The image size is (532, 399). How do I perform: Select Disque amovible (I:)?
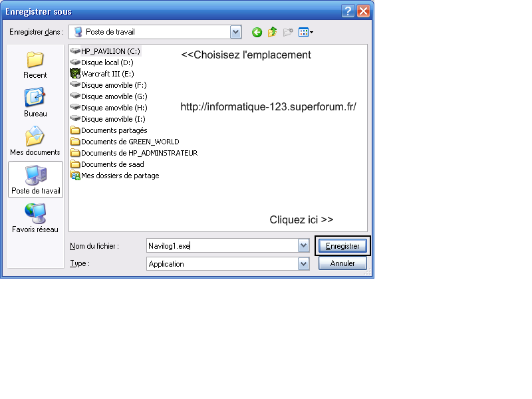coord(108,119)
